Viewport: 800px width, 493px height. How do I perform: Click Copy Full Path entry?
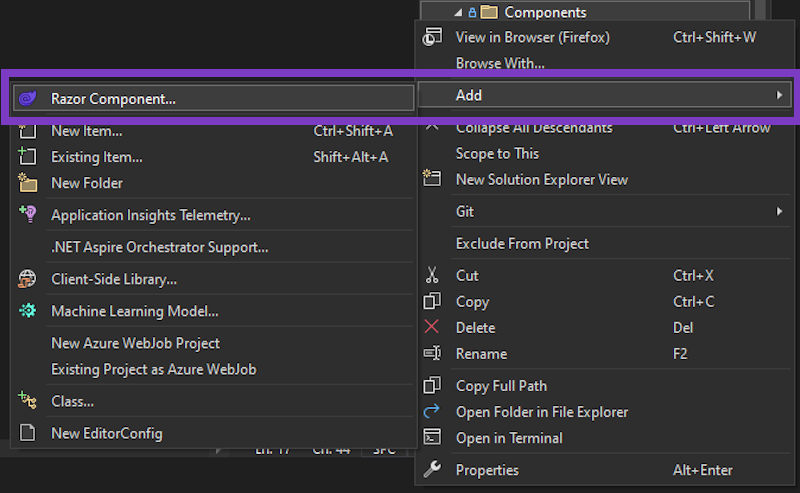click(x=501, y=385)
